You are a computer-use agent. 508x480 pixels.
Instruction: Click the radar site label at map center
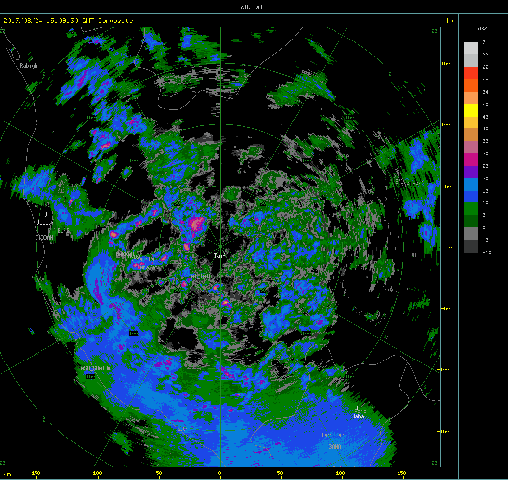219,256
